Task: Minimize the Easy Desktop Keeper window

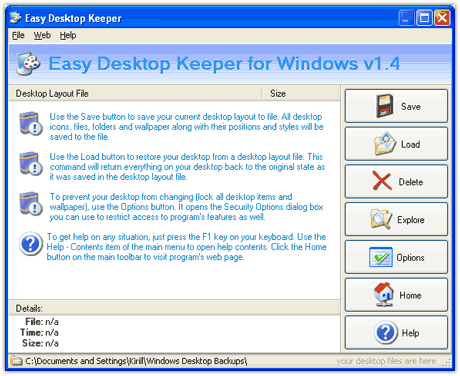Action: [x=406, y=18]
